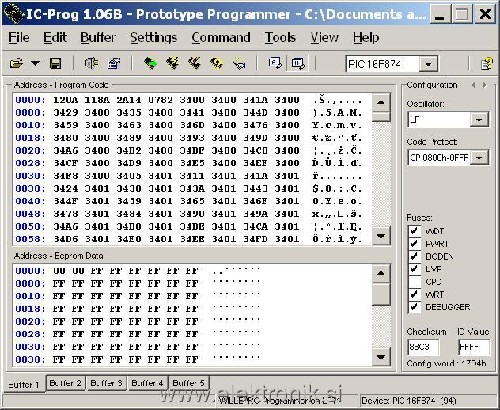Switch to Buffer 4 tab
The height and width of the screenshot is (410, 500).
(x=147, y=383)
